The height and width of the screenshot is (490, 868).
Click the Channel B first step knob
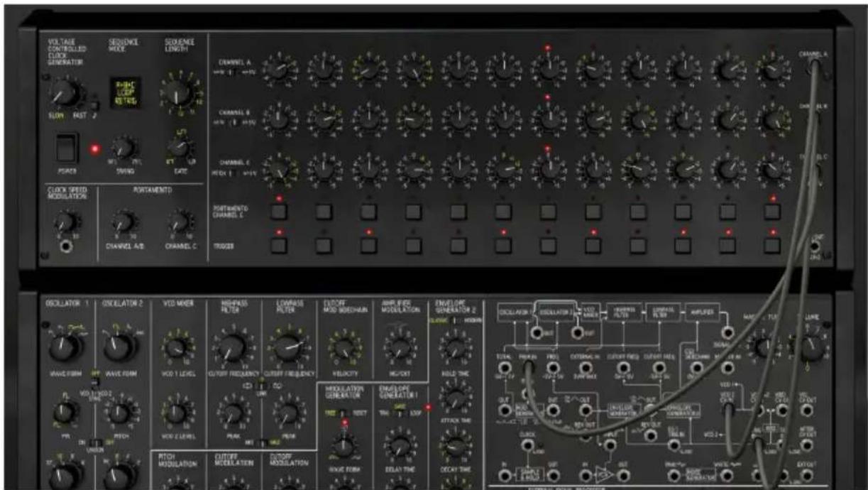tap(278, 119)
